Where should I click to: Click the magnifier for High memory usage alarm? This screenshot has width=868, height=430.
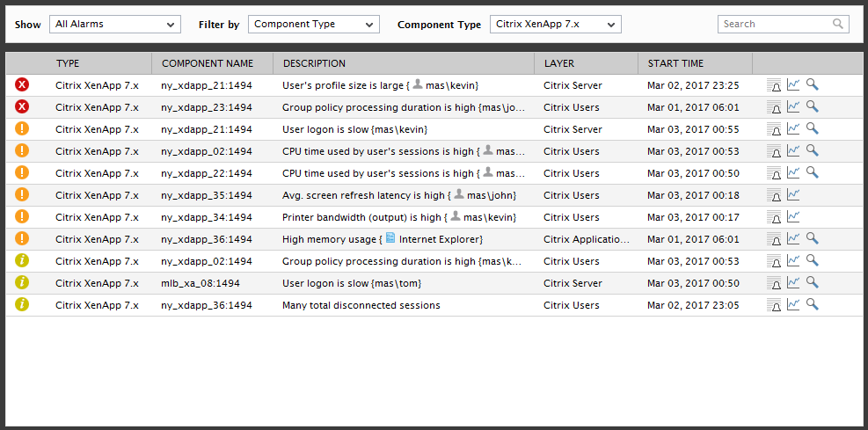(x=812, y=238)
